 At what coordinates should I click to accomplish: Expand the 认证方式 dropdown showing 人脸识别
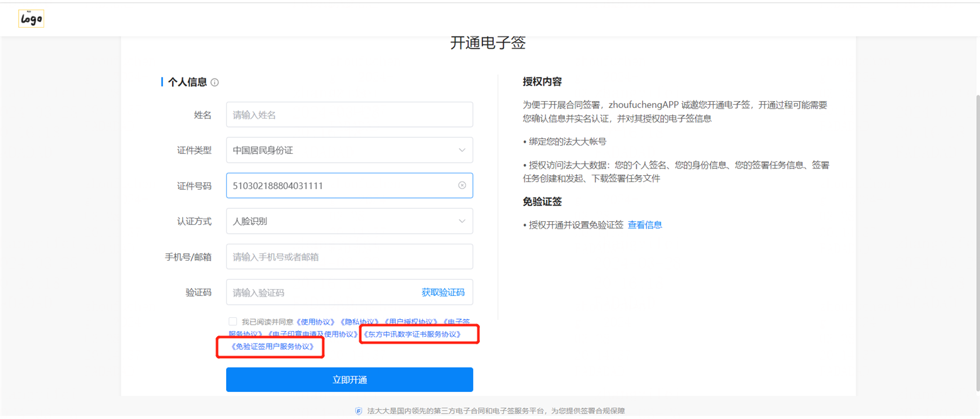[x=349, y=221]
